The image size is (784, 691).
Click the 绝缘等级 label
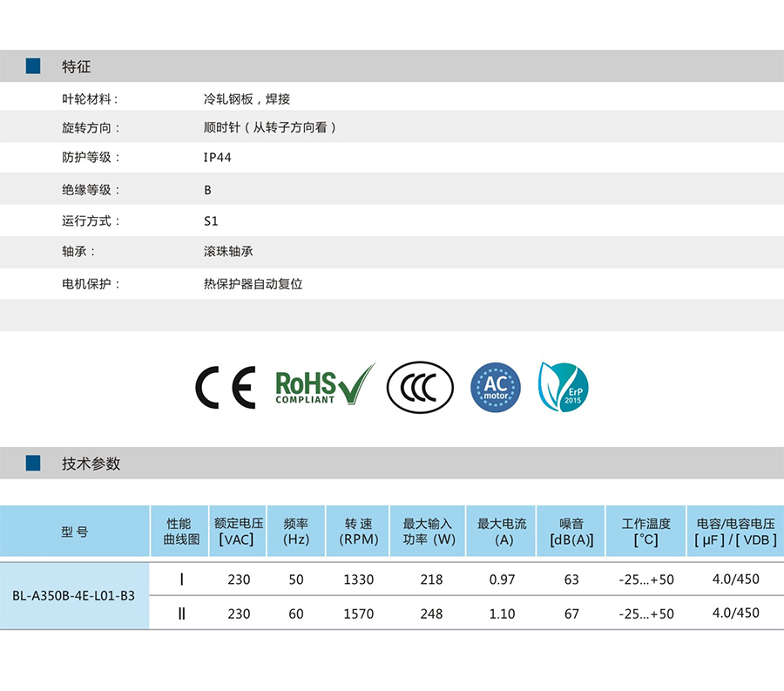91,190
